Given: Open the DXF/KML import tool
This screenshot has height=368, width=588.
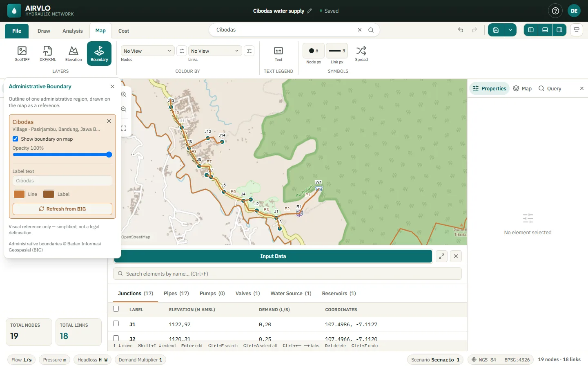Looking at the screenshot, I should point(48,54).
